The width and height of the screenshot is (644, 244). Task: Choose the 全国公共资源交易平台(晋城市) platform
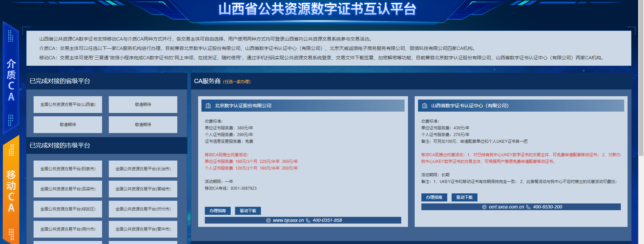143,189
